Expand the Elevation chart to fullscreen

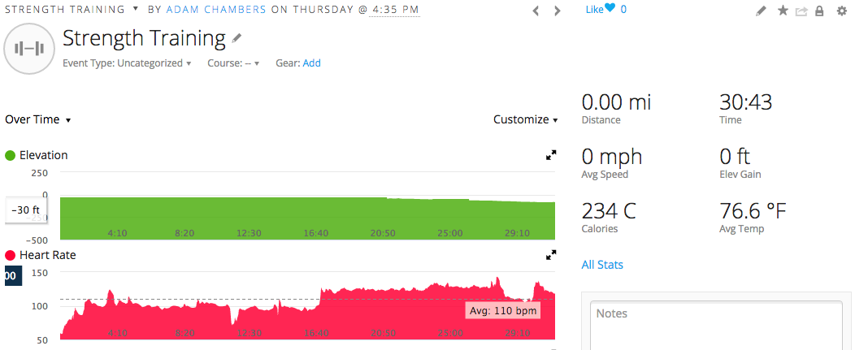pyautogui.click(x=551, y=154)
